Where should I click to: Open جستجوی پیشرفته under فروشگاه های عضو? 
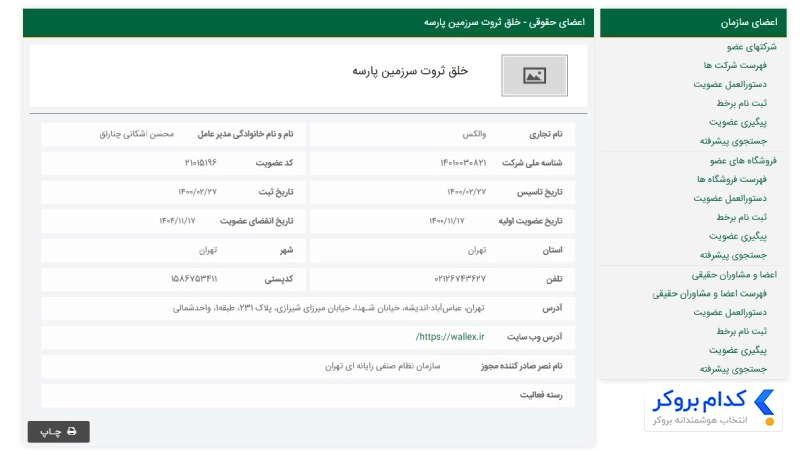click(733, 255)
